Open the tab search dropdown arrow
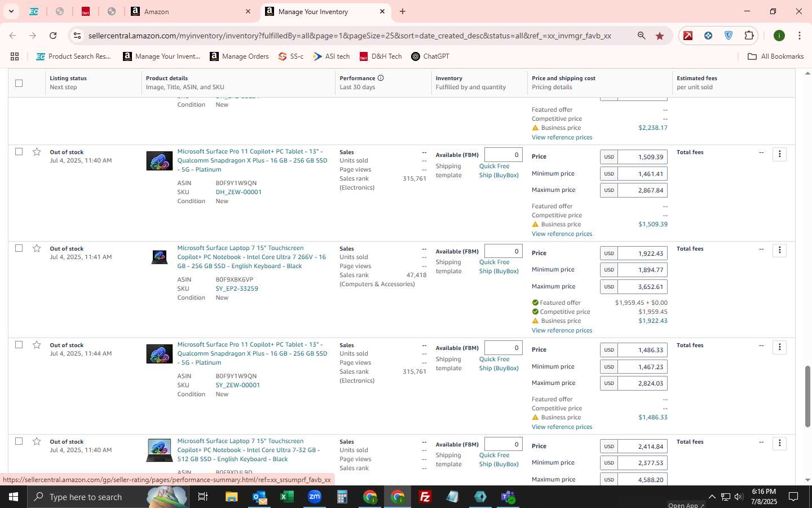This screenshot has width=812, height=508. 11,11
